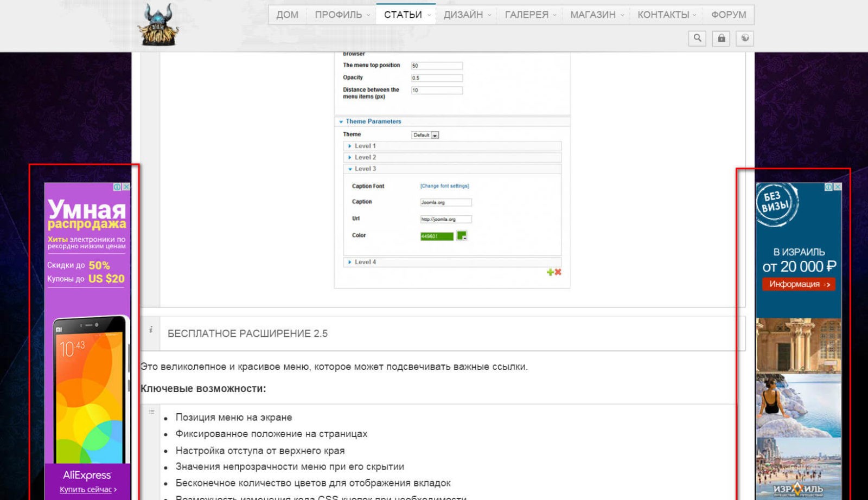This screenshot has width=868, height=500.
Task: Click the green 449601 color swatch
Action: 437,236
